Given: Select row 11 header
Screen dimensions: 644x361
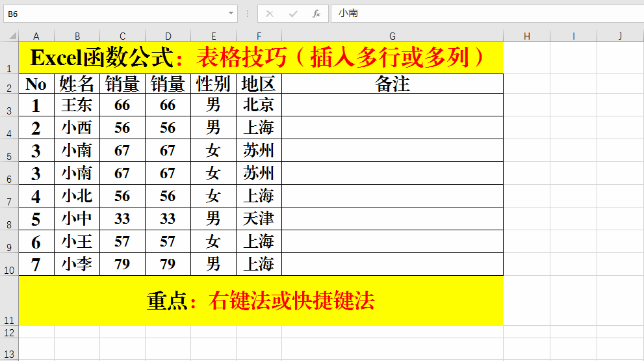Looking at the screenshot, I should coord(9,301).
